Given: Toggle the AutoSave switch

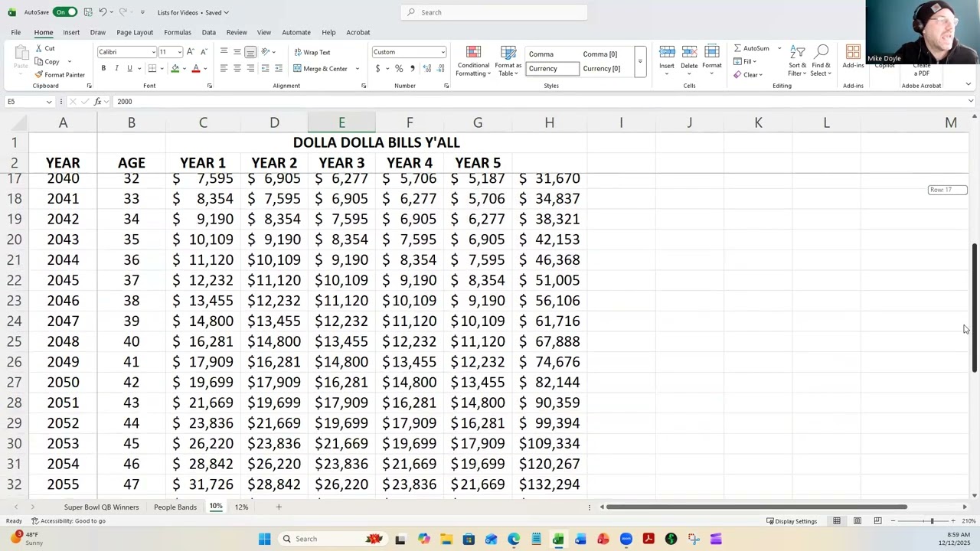Looking at the screenshot, I should pos(65,12).
